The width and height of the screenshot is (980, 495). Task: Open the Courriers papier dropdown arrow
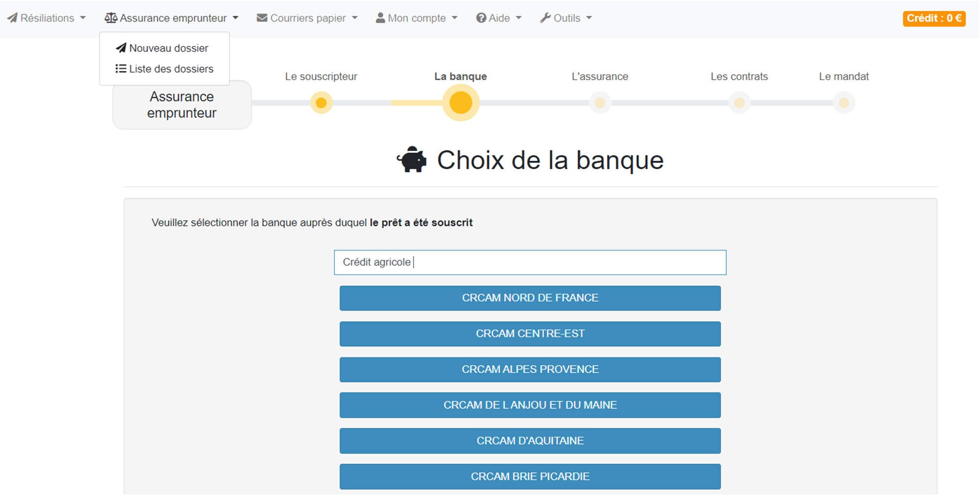click(355, 18)
